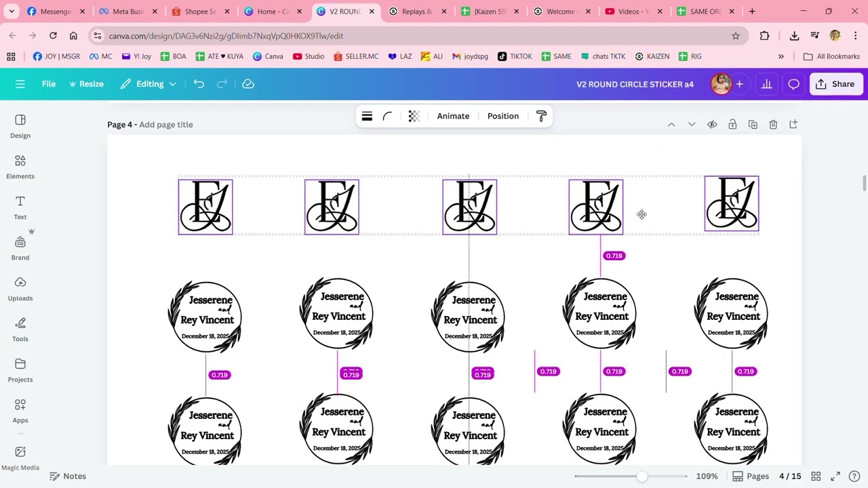The width and height of the screenshot is (868, 488).
Task: Open the All Bookmarks folder
Action: coord(831,56)
